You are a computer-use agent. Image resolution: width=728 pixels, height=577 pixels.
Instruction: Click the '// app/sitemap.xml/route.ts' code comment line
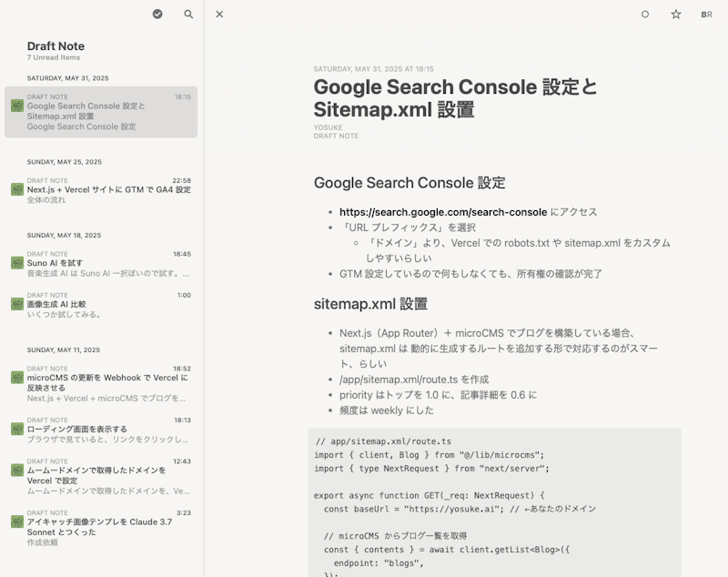[x=383, y=441]
